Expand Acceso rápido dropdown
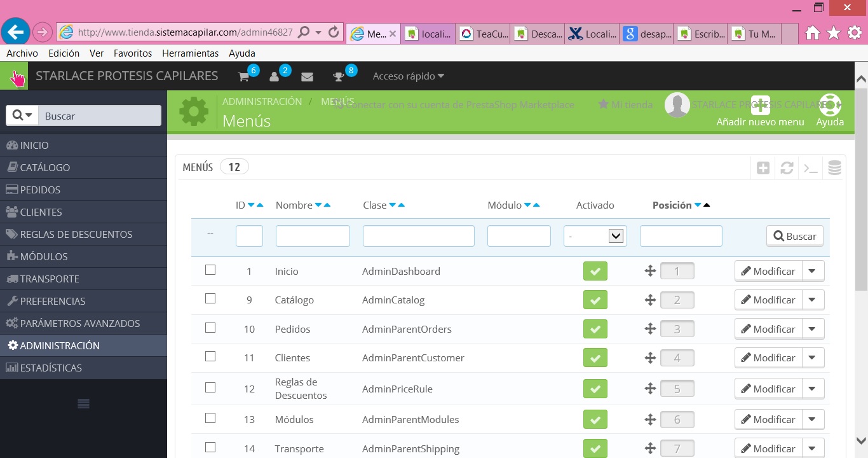868x458 pixels. coord(409,76)
